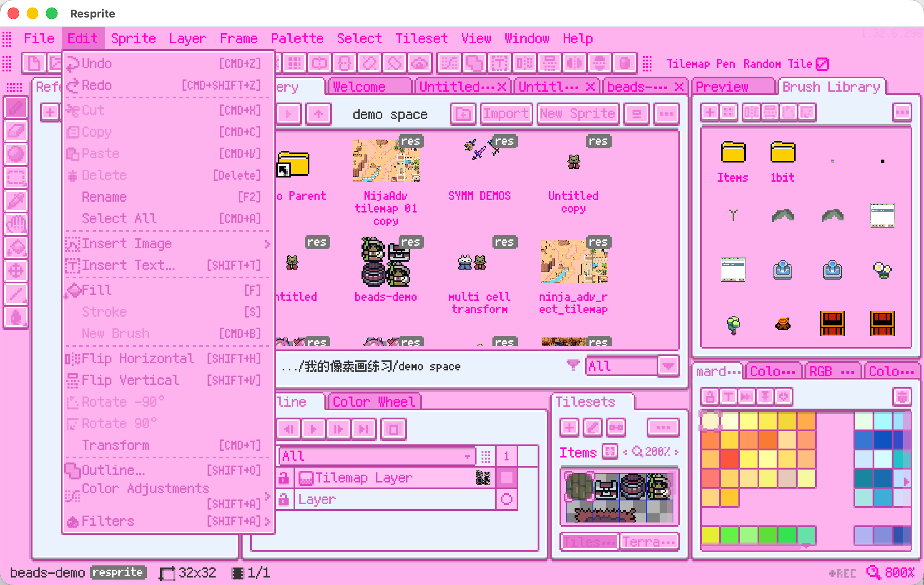Open the Brush Library more options menu
The height and width of the screenshot is (585, 924).
[902, 112]
